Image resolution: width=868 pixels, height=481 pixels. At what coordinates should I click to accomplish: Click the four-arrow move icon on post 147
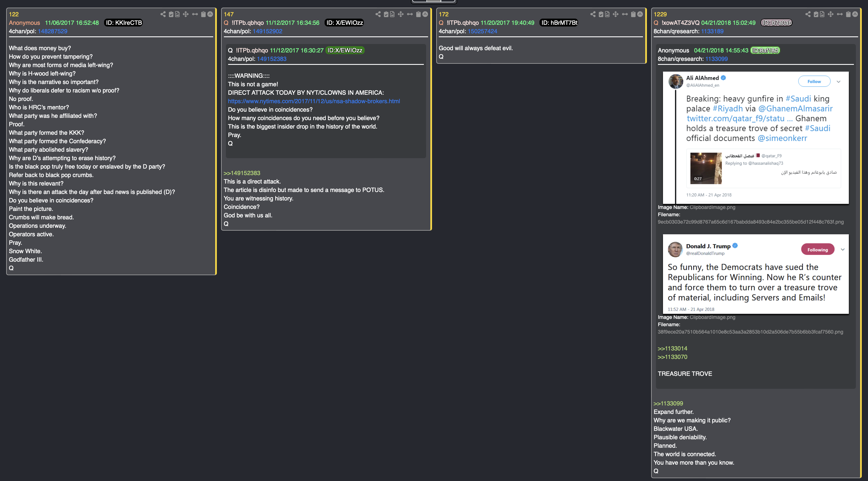coord(401,14)
